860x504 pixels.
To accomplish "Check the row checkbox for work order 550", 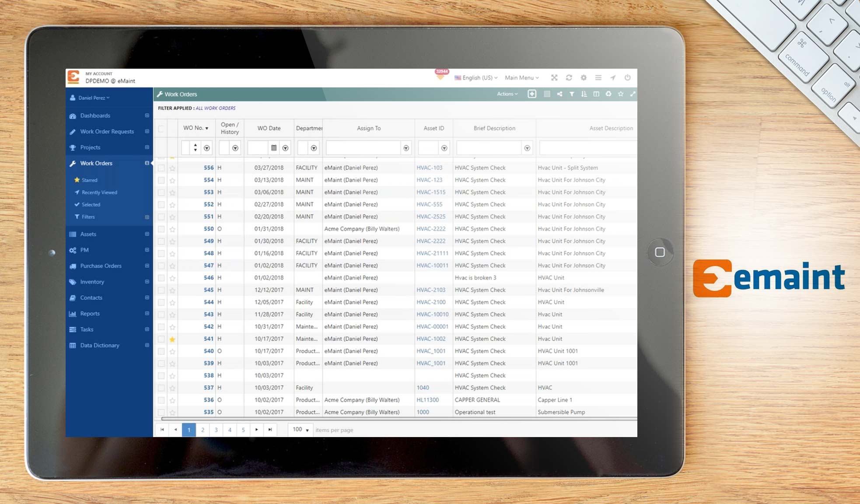I will pos(161,228).
